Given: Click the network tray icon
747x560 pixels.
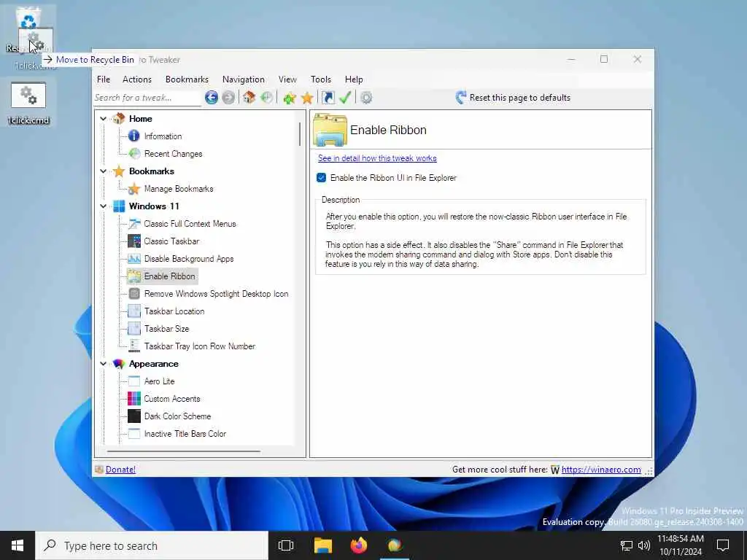Looking at the screenshot, I should [627, 545].
